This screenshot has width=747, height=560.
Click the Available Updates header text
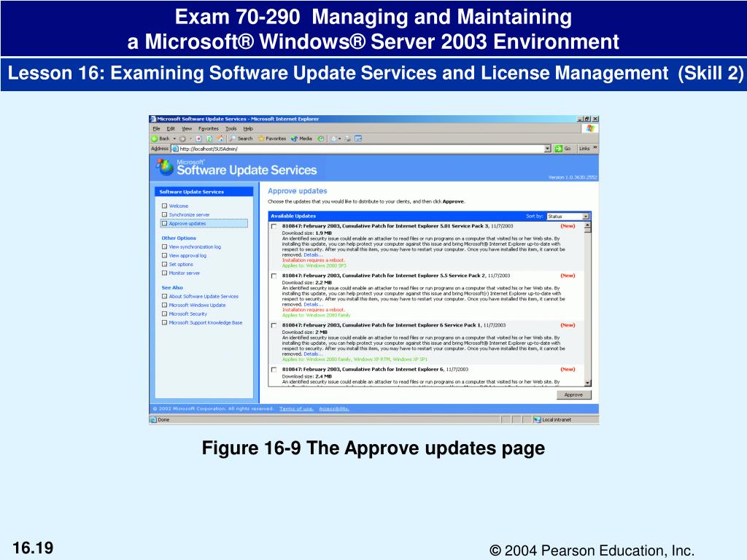[293, 216]
